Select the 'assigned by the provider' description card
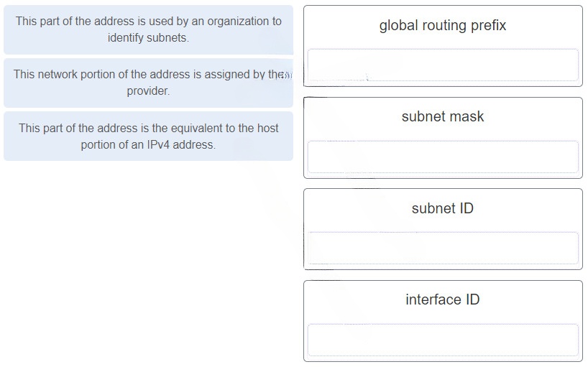Screen dimensions: 588x367 point(149,83)
